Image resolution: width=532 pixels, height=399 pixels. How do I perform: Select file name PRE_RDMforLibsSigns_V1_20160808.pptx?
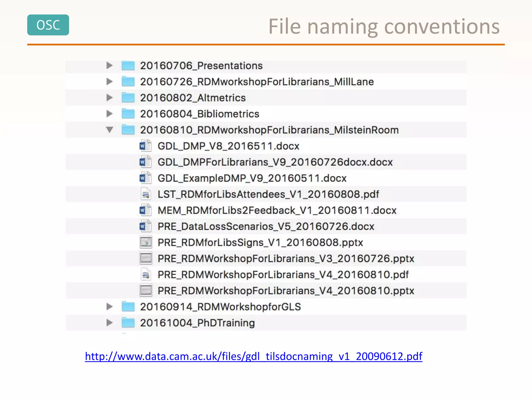260,243
